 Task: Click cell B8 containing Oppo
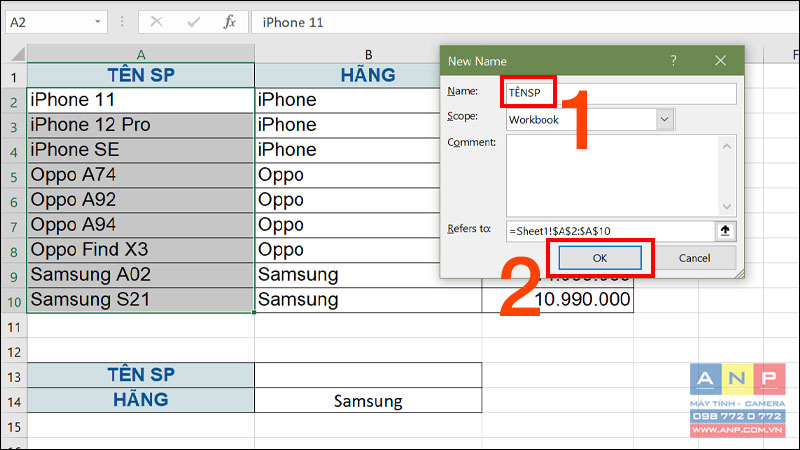point(347,250)
